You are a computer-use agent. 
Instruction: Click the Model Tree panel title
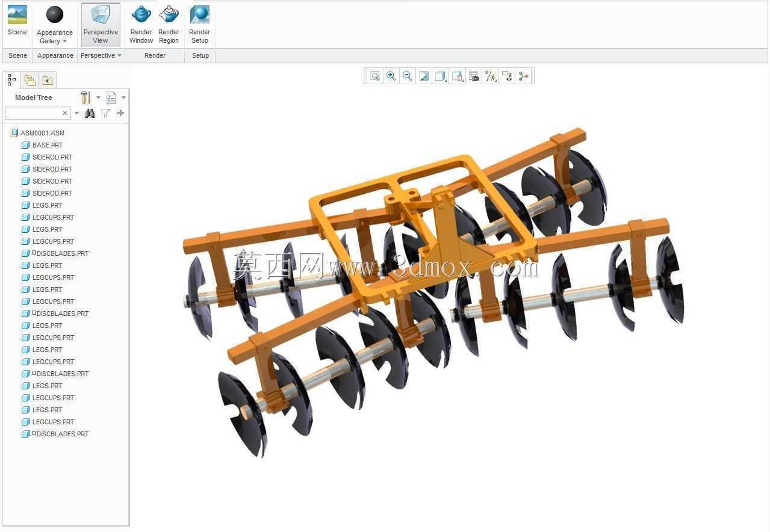[34, 97]
